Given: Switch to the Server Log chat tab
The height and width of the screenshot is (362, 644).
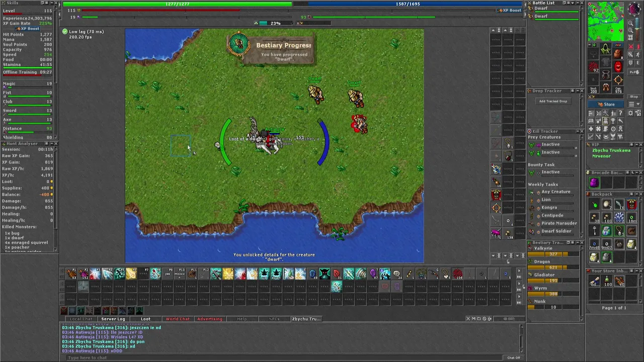Looking at the screenshot, I should pos(113,319).
